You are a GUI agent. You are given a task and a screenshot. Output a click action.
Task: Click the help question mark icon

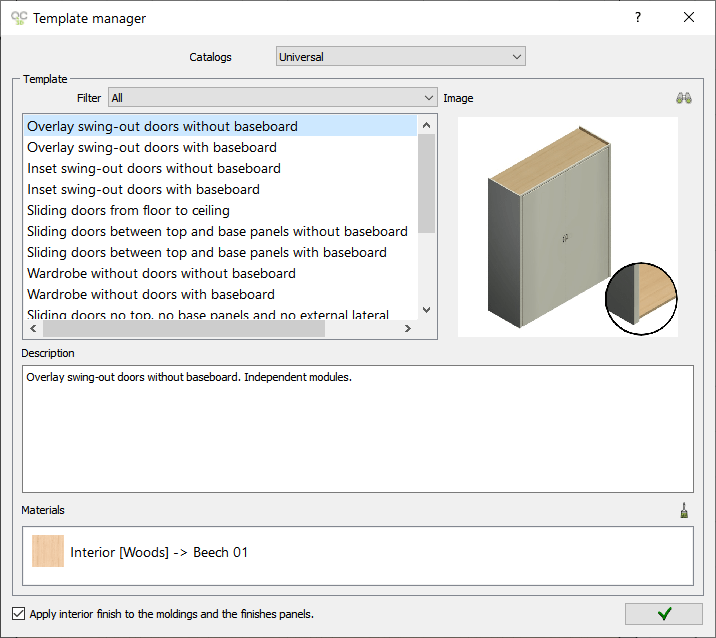point(638,17)
